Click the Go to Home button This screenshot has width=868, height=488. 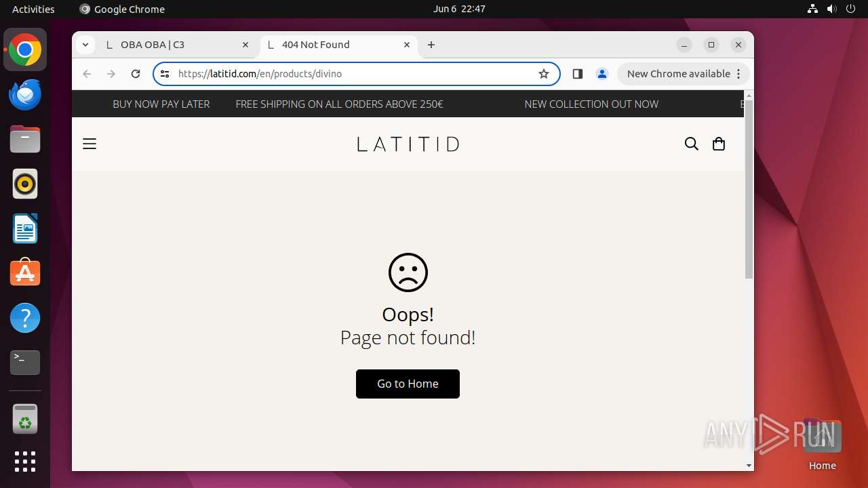(408, 384)
